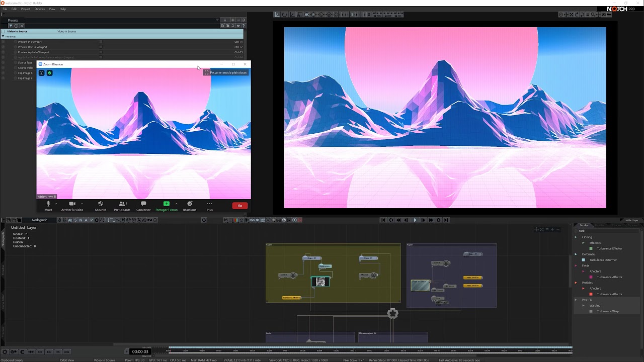Collapse the Cloning category
Viewport: 644px width, 362px height.
(x=576, y=237)
